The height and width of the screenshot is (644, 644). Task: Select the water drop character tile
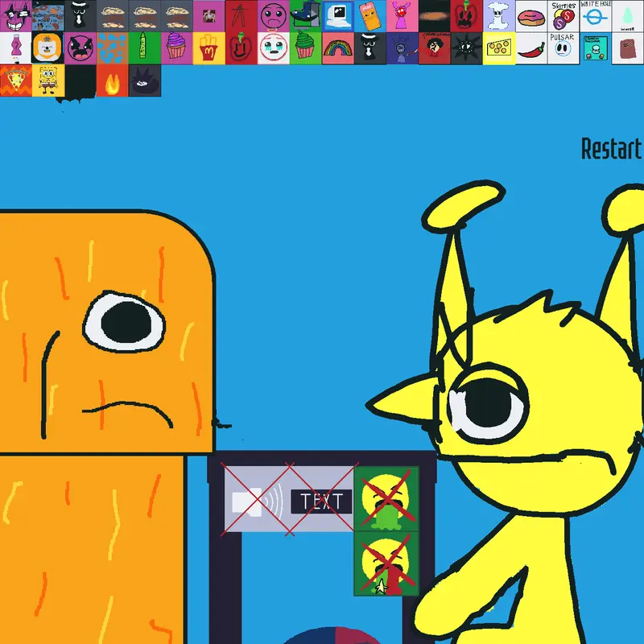(628, 16)
